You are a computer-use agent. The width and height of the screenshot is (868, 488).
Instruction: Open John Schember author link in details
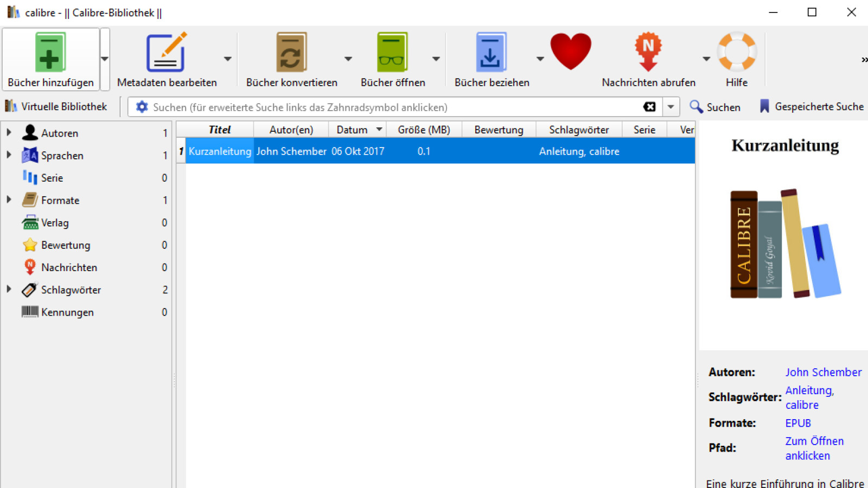click(823, 372)
